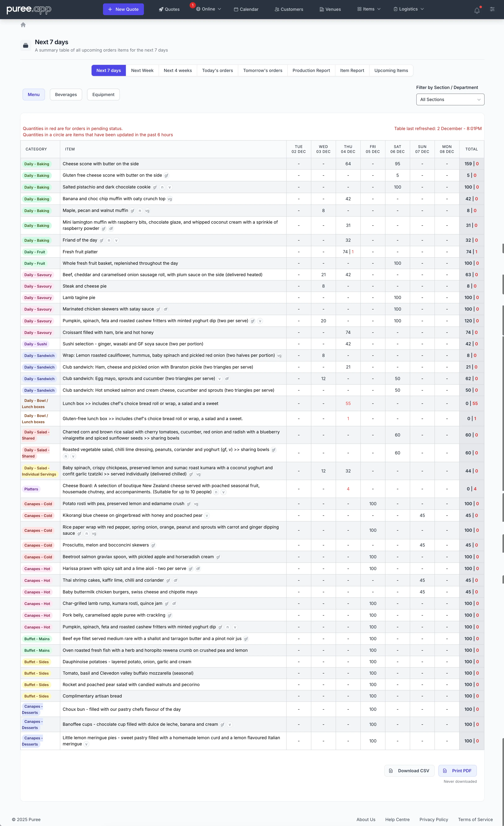Viewport: 504px width, 826px height.
Task: Expand the Logistics menu
Action: tap(408, 9)
